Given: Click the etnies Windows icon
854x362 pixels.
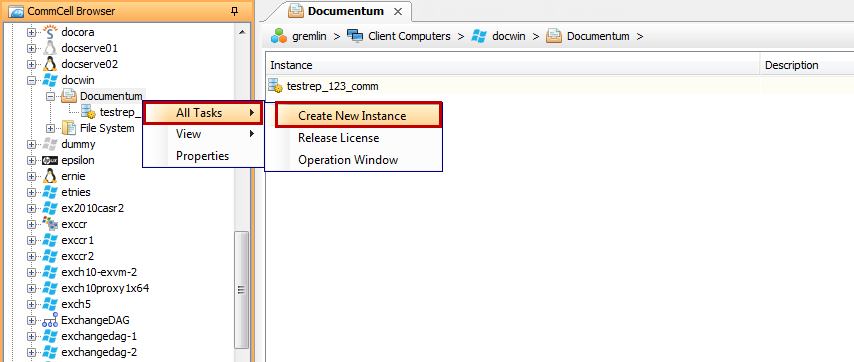Looking at the screenshot, I should tap(50, 192).
